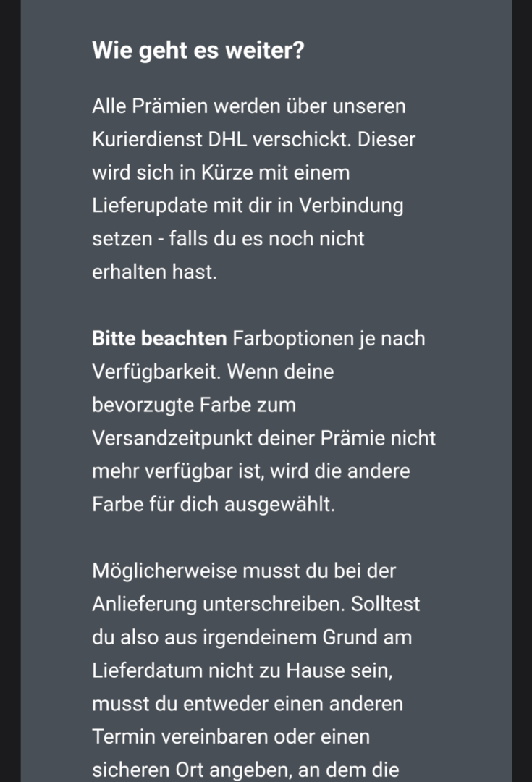
Task: Tap the line "musst du entweder einen anderen"
Action: tap(248, 704)
